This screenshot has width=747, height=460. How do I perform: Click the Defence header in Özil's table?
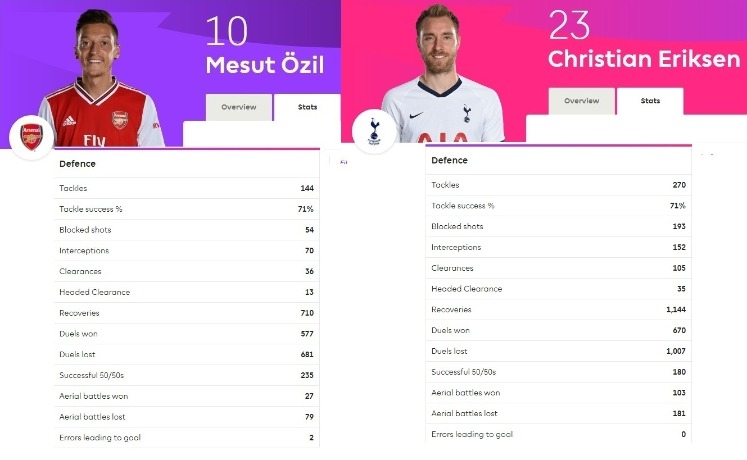(78, 163)
